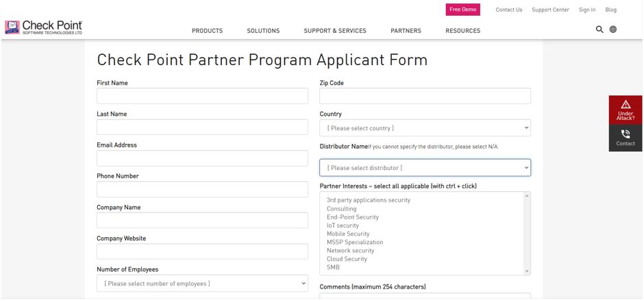Click the search magnifier icon

(x=599, y=29)
